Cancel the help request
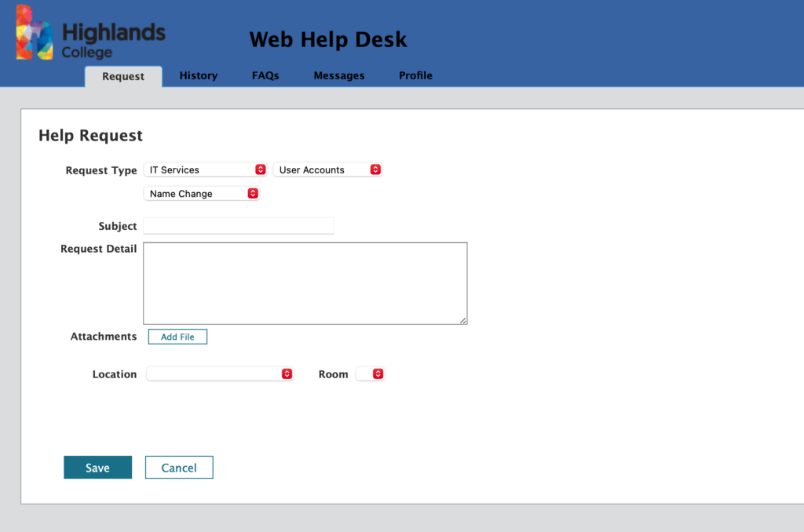804x532 pixels. click(x=179, y=468)
